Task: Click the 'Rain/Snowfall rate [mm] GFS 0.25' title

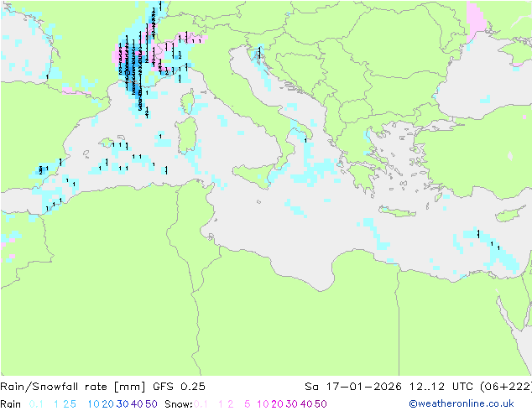Action: pyautogui.click(x=102, y=387)
